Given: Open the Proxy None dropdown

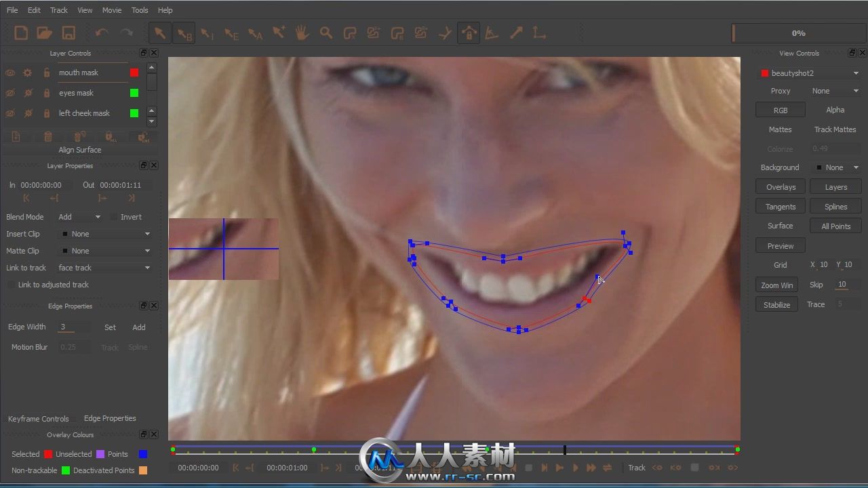Looking at the screenshot, I should [x=835, y=91].
